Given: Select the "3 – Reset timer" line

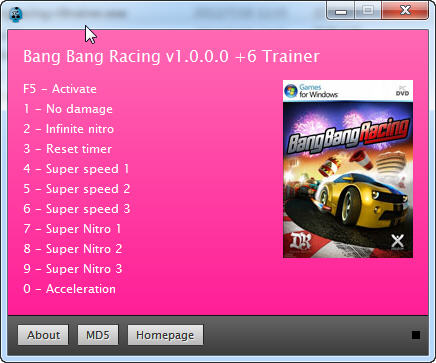Looking at the screenshot, I should tap(68, 149).
